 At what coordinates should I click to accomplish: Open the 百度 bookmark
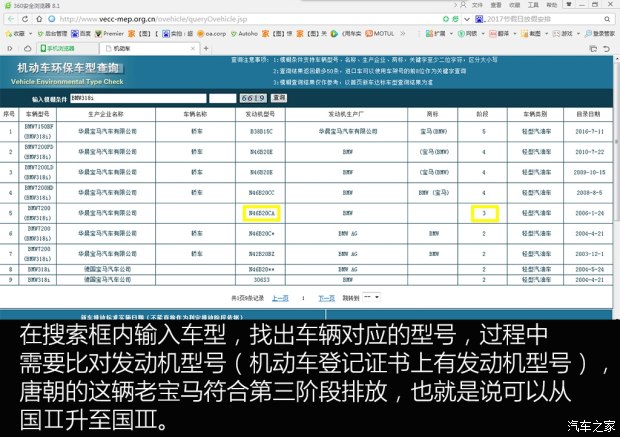(x=81, y=34)
